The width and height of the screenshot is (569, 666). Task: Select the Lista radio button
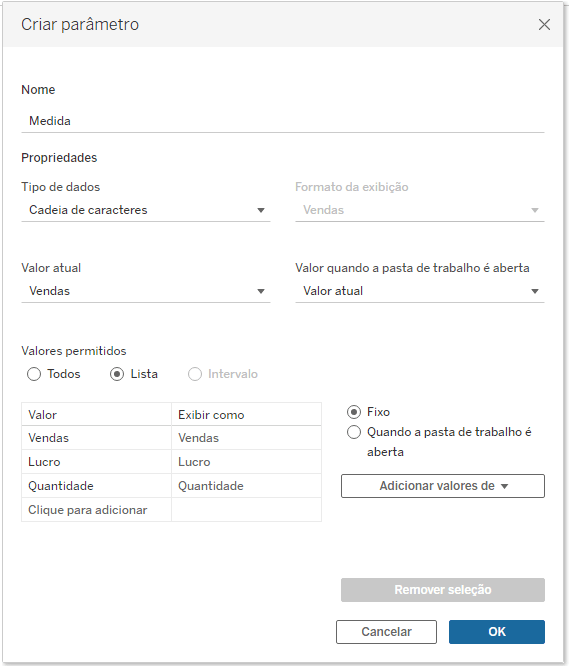117,374
